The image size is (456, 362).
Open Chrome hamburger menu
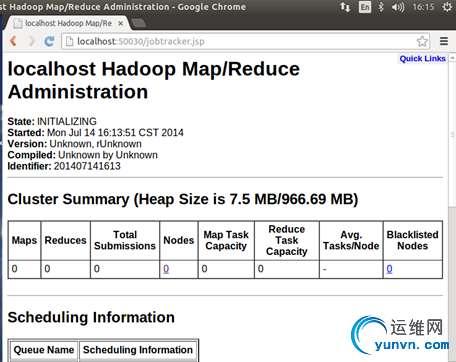click(444, 41)
